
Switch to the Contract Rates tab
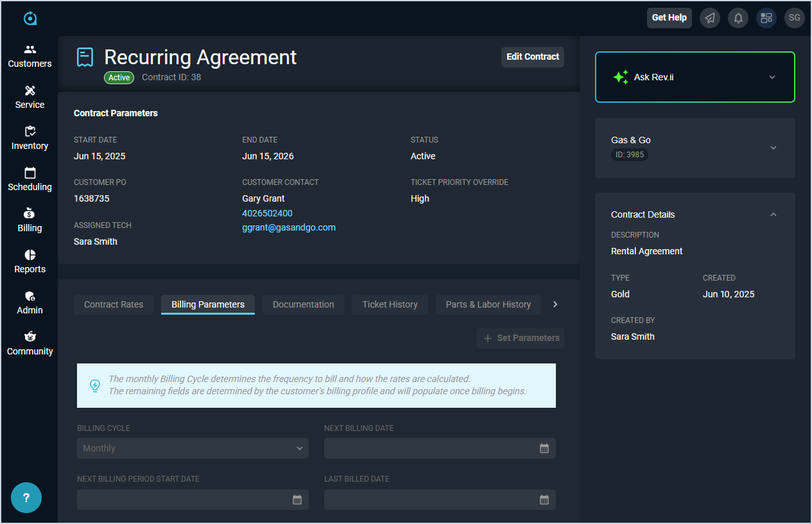(x=114, y=304)
